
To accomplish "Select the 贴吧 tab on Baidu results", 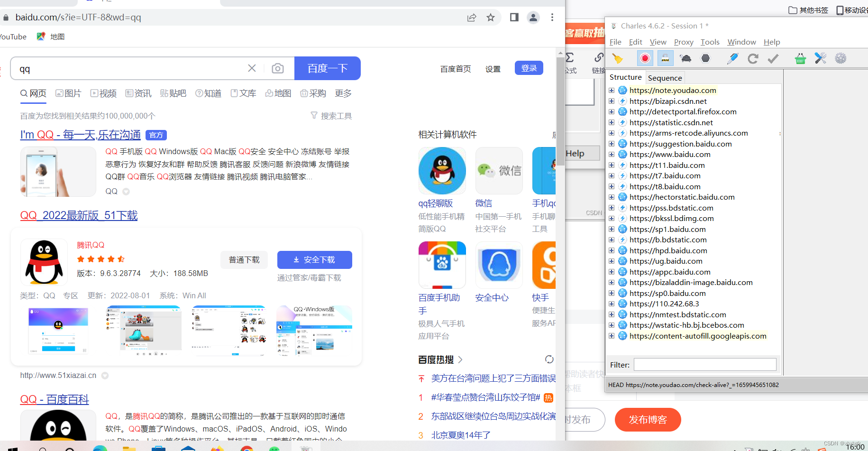I will [173, 93].
